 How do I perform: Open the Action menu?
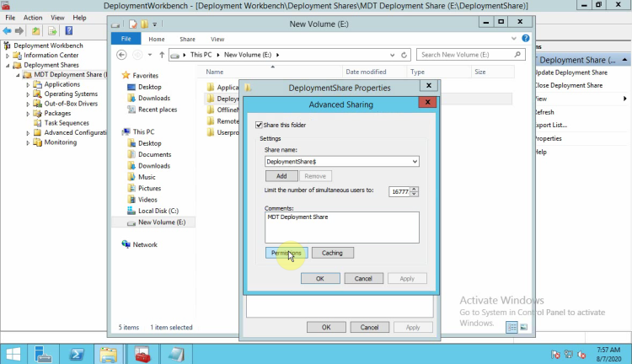[x=33, y=17]
